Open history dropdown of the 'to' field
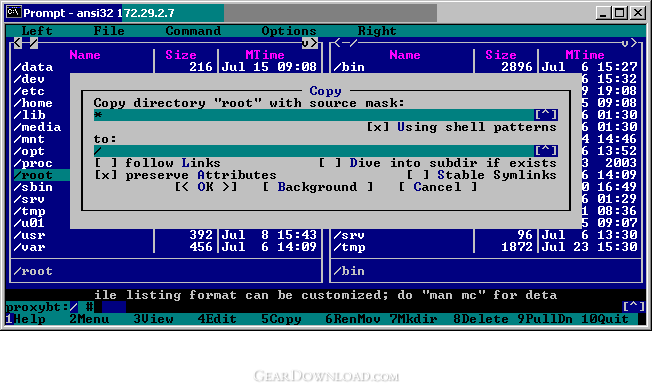 click(x=546, y=151)
